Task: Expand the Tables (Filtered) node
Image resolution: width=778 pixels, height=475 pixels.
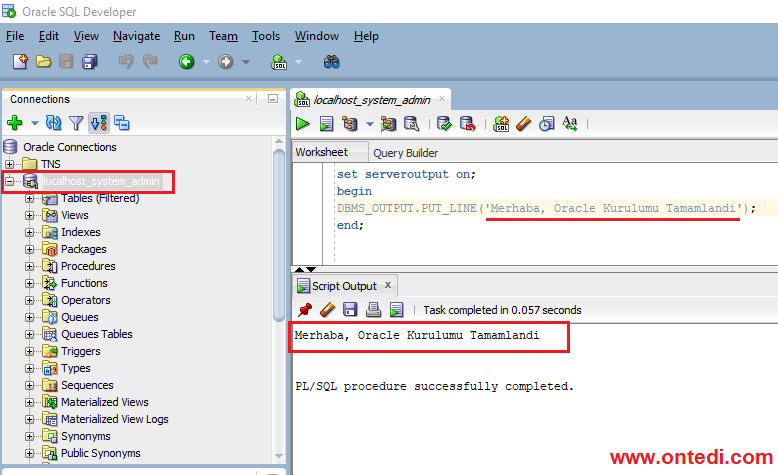Action: 29,198
